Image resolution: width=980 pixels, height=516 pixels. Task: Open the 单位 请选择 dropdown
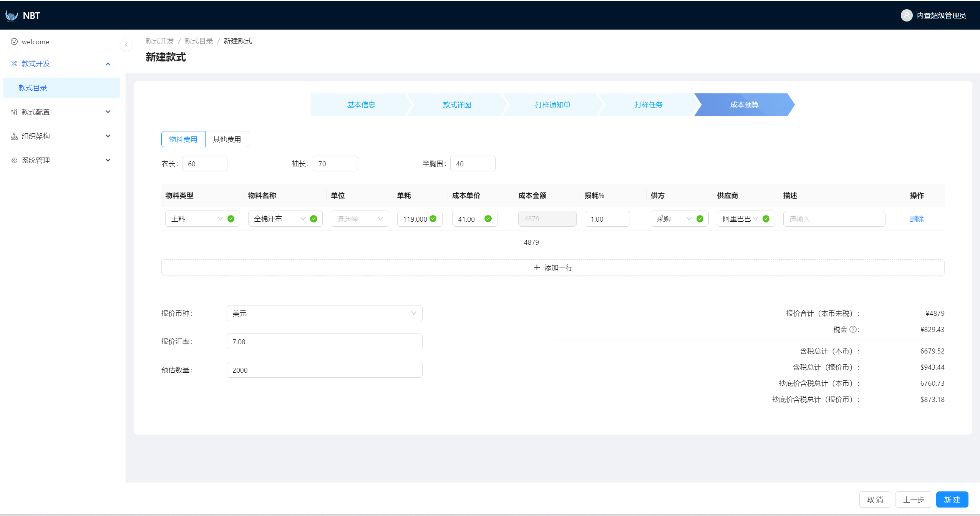360,219
